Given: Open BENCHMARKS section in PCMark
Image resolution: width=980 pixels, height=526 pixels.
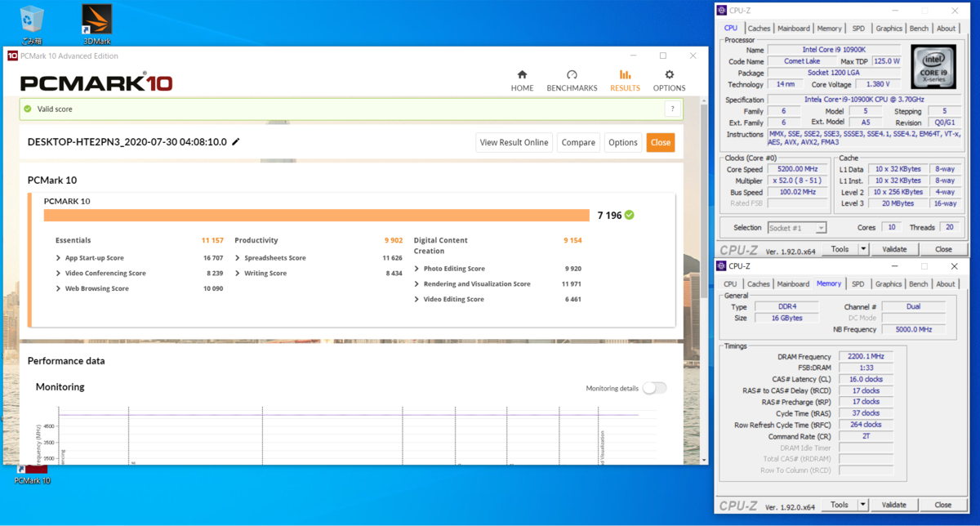Looking at the screenshot, I should [572, 80].
